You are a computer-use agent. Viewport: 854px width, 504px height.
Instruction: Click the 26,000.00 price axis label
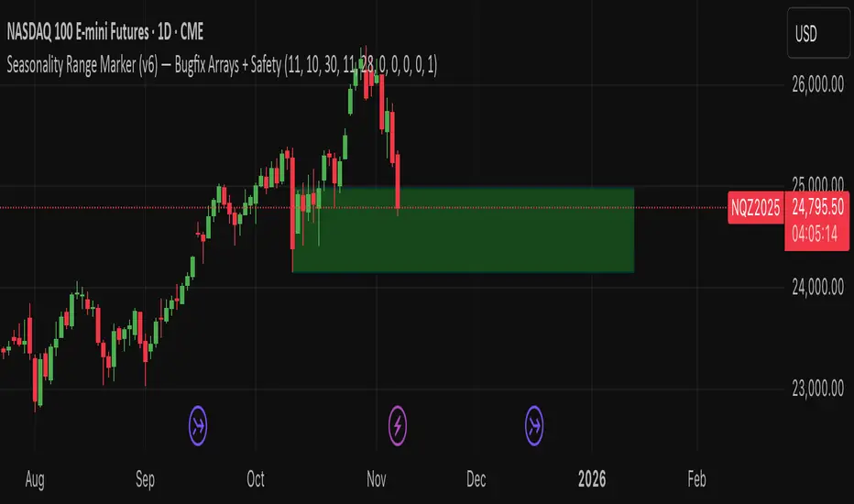tap(817, 84)
